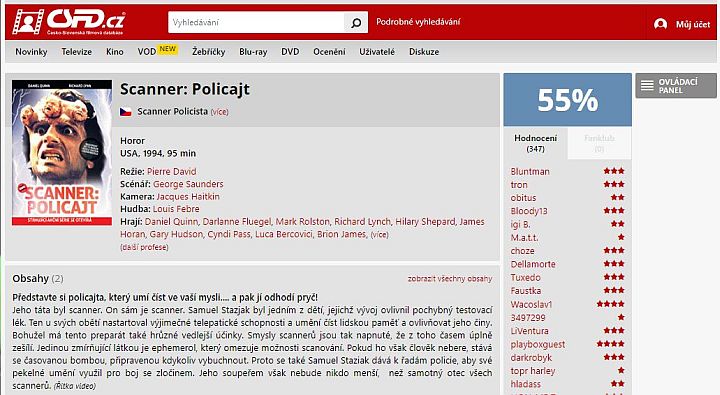Open user playboxguest profile
Screen dimensions: 720x395
point(538,344)
